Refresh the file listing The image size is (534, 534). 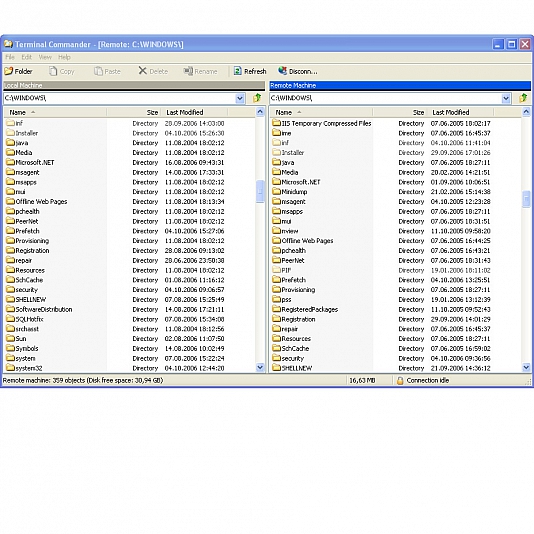coord(250,71)
